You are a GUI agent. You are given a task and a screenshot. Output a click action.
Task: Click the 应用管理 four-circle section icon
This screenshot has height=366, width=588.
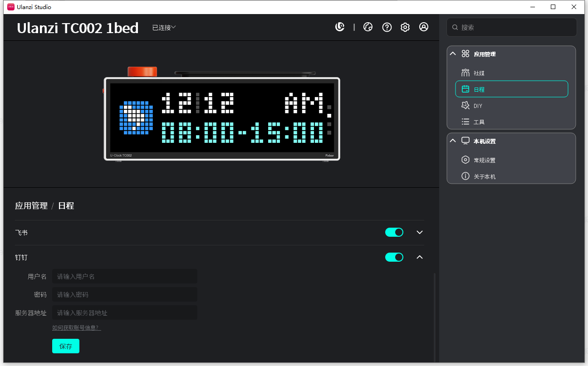tap(465, 54)
